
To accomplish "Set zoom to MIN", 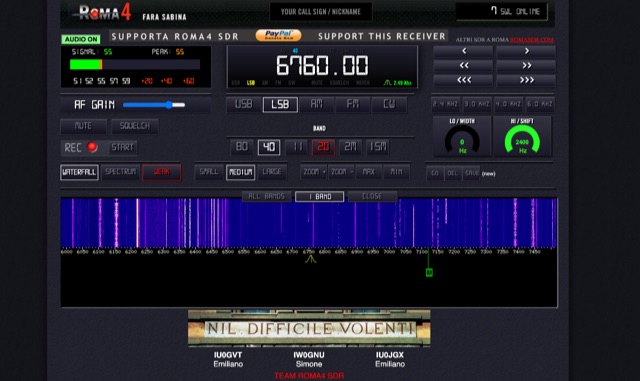I will point(396,172).
